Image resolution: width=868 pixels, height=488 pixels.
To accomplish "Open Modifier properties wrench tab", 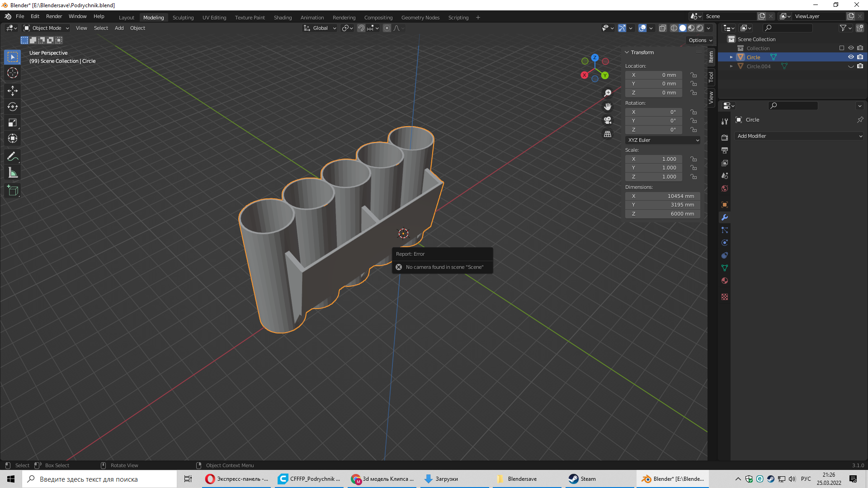I will coord(725,217).
